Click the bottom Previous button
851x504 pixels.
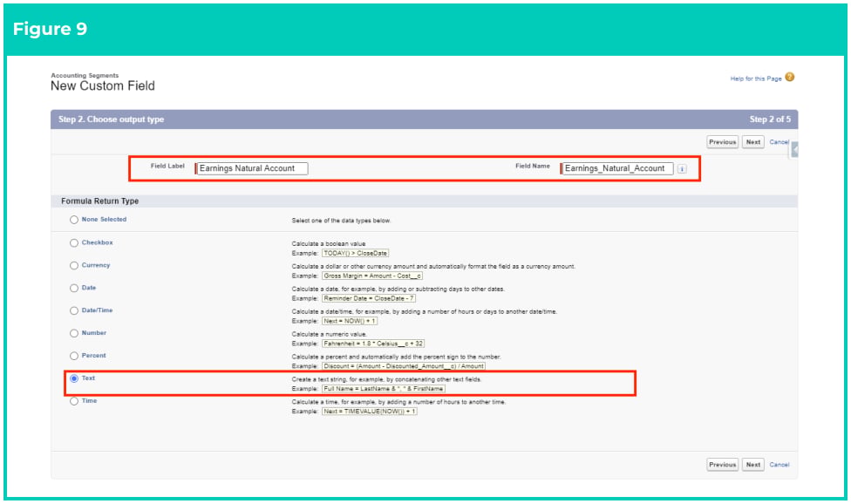(x=722, y=465)
